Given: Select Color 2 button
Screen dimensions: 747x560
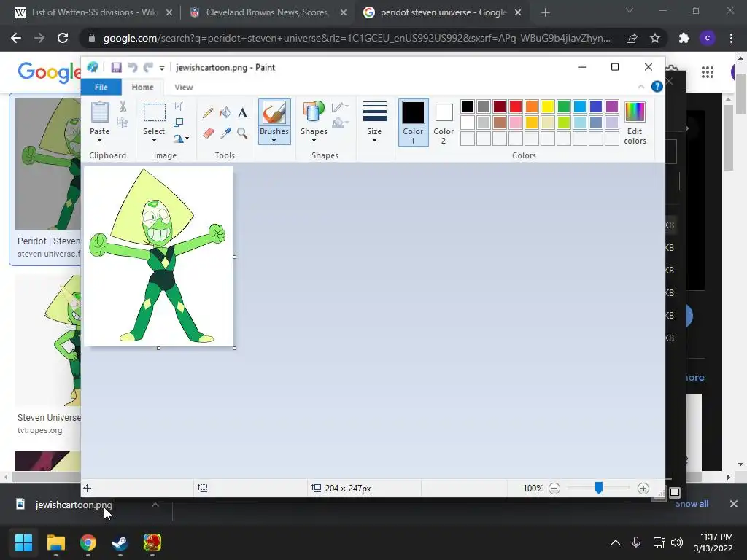Looking at the screenshot, I should tap(444, 122).
